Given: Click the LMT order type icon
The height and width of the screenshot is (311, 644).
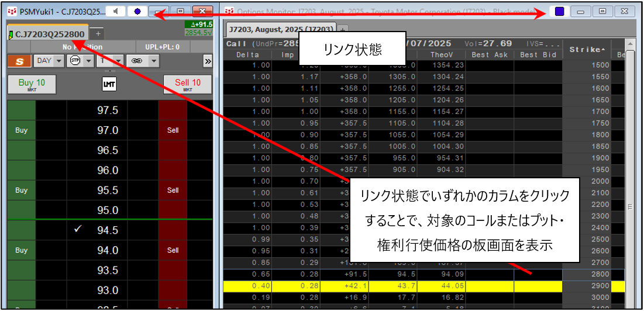Looking at the screenshot, I should click(109, 85).
